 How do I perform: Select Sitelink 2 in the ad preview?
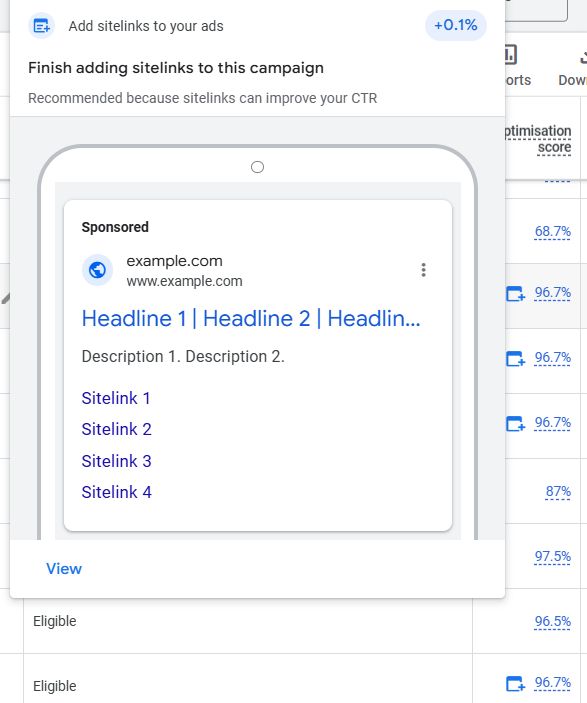pos(117,430)
